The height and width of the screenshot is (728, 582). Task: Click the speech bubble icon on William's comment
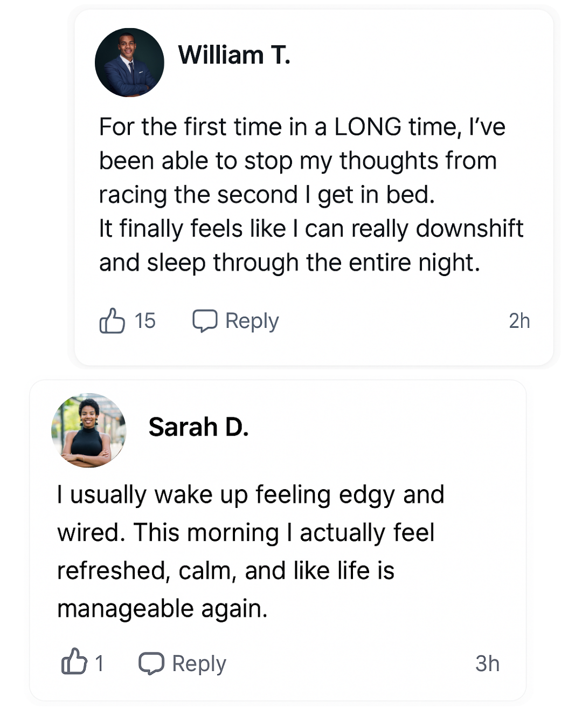coord(205,321)
